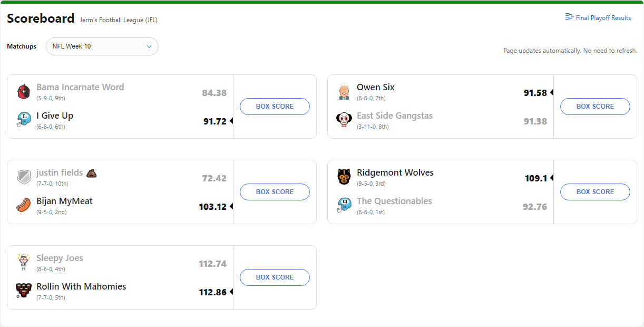Screen dimensions: 644x327
Task: Click The Questionables helmet icon
Action: point(344,205)
